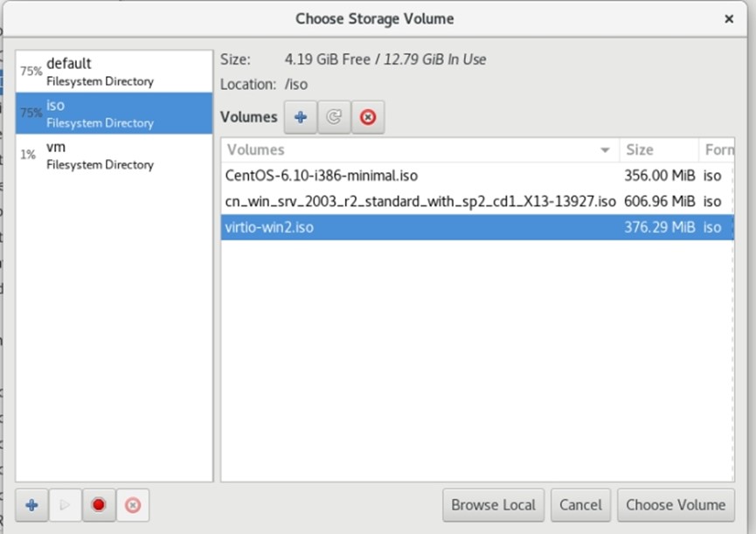Add a new storage pool
The width and height of the screenshot is (756, 534).
click(31, 504)
